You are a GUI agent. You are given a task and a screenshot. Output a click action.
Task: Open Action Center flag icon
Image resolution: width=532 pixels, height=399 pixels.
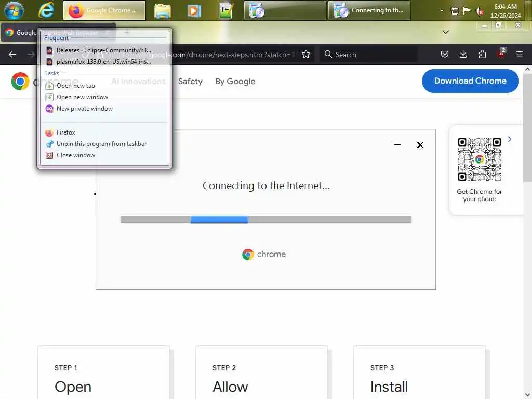[x=467, y=10]
